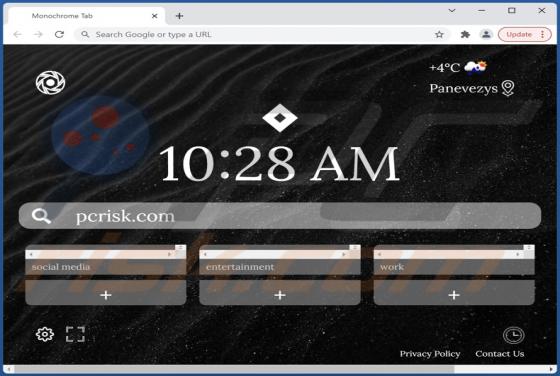The height and width of the screenshot is (376, 560).
Task: Click the weather cloud icon
Action: click(475, 66)
